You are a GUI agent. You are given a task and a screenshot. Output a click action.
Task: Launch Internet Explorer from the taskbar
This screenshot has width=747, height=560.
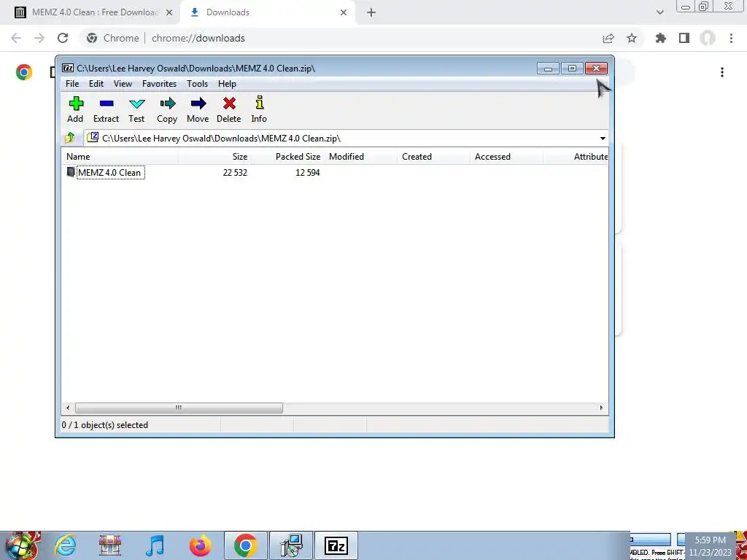coord(65,545)
